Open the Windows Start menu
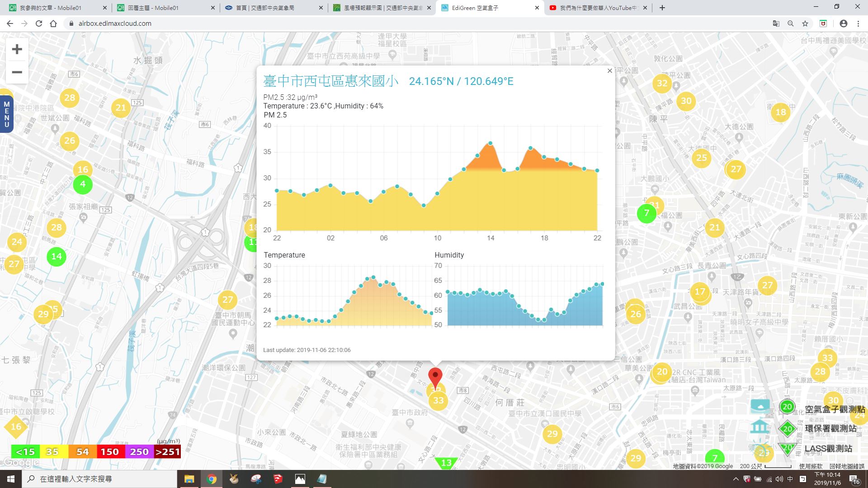This screenshot has width=868, height=488. (11, 479)
